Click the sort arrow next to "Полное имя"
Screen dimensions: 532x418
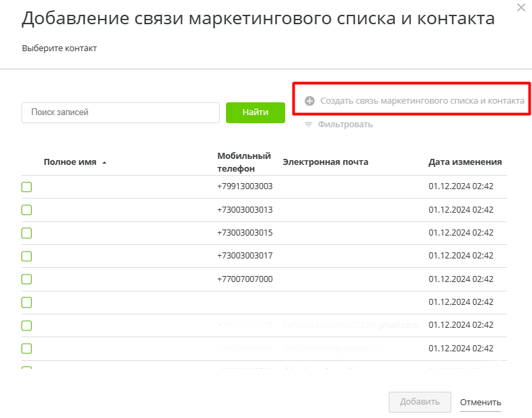click(x=104, y=163)
